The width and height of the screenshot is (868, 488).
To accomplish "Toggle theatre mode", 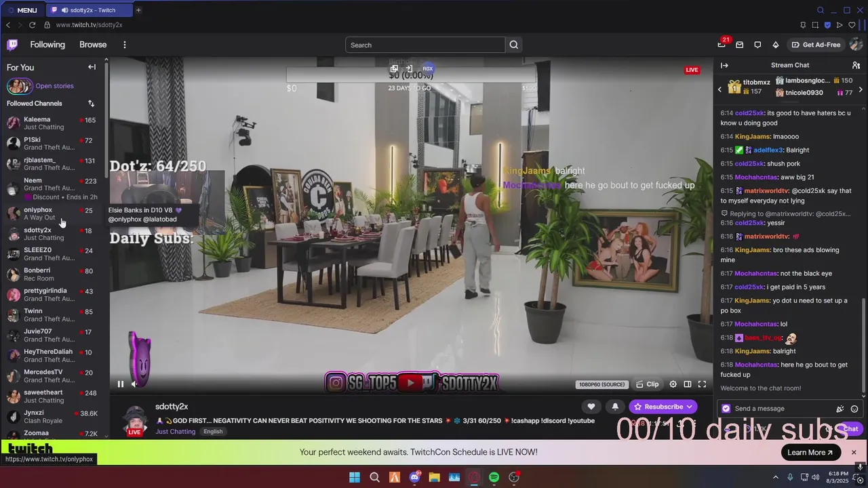I will tap(688, 384).
